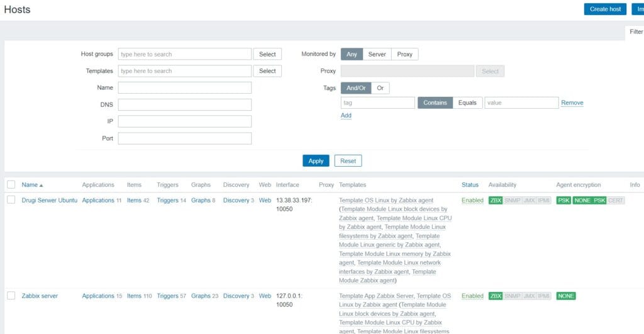644x334 pixels.
Task: Open Web for Drugi Serwer Ubuntu
Action: coord(265,200)
